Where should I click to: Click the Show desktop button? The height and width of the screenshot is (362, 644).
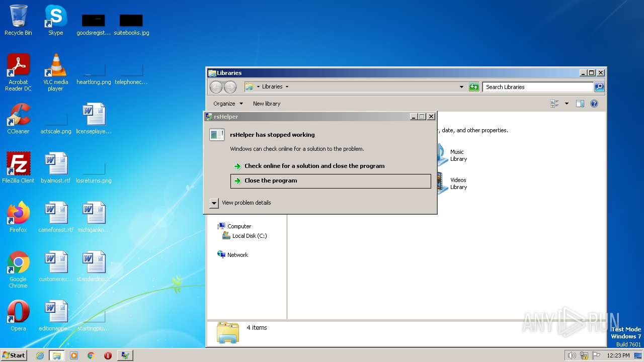pyautogui.click(x=638, y=355)
